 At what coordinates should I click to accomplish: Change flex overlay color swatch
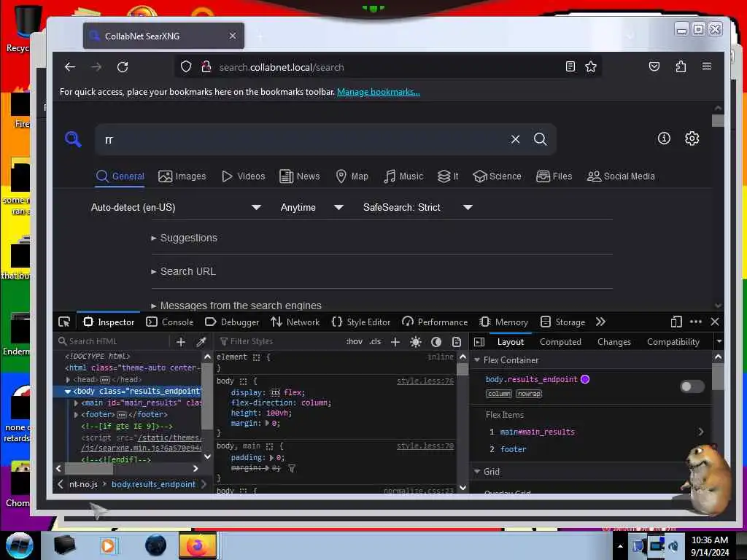585,379
